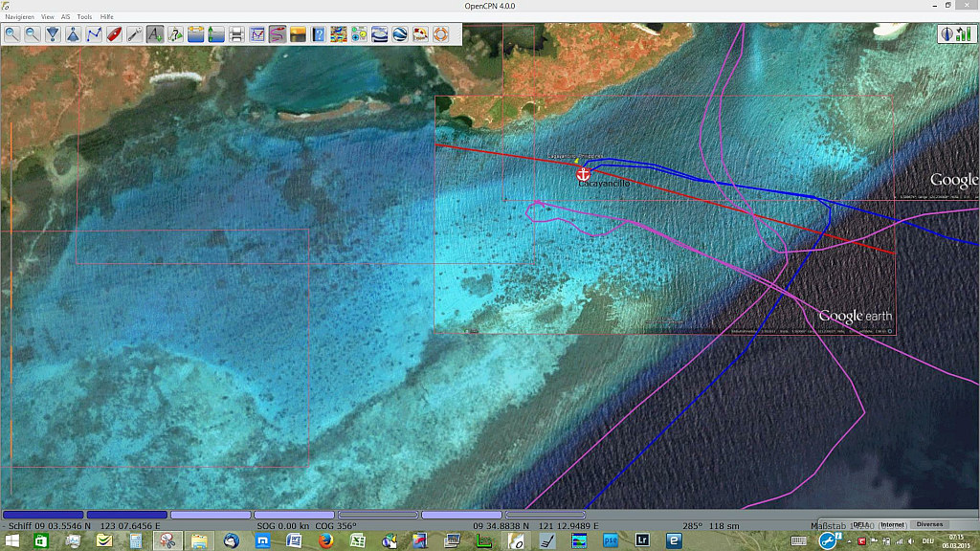Click the anchor waypoint marker on the map
980x551 pixels.
pos(583,173)
